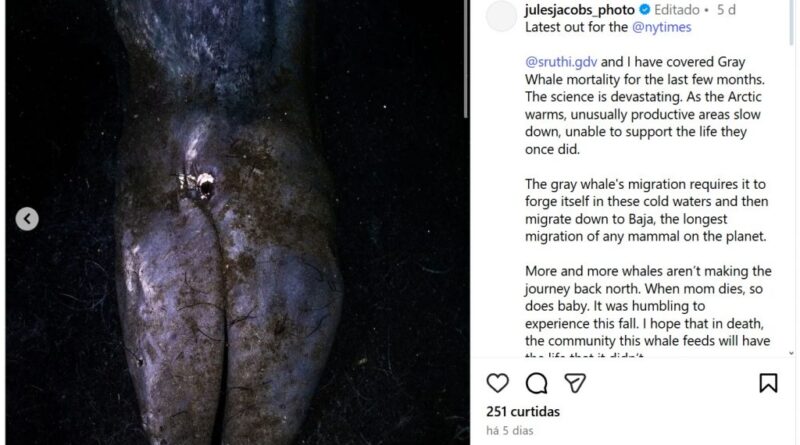
Task: Open the julesjacobs_photo profile
Action: tap(580, 10)
